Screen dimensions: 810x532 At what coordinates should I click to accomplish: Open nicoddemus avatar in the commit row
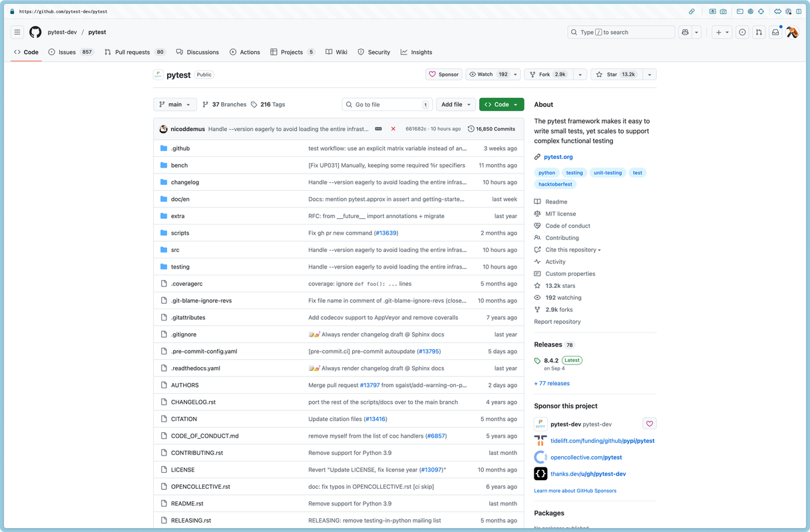pyautogui.click(x=164, y=129)
